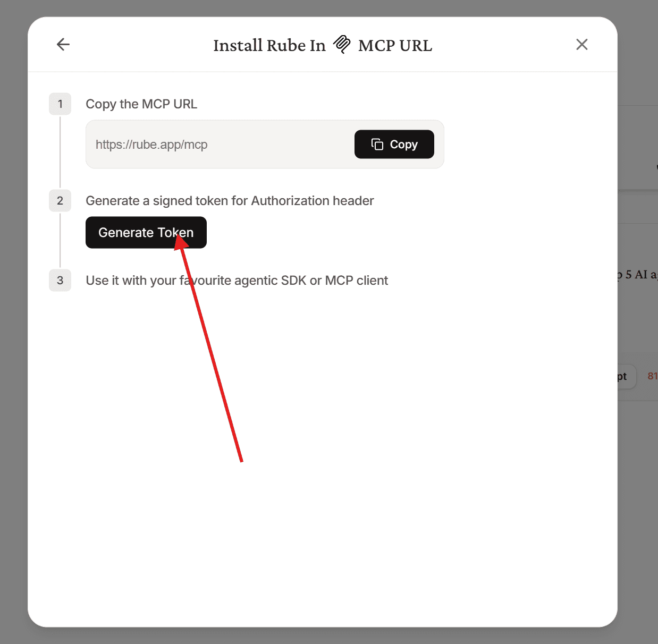Viewport: 658px width, 644px height.
Task: Click 'Generate a signed token for Authorization header' text
Action: tap(230, 201)
